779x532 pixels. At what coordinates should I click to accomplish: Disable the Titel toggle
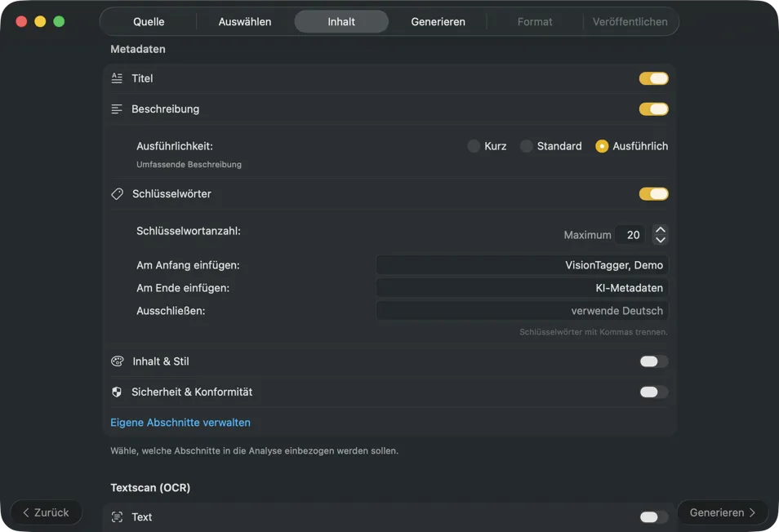653,78
